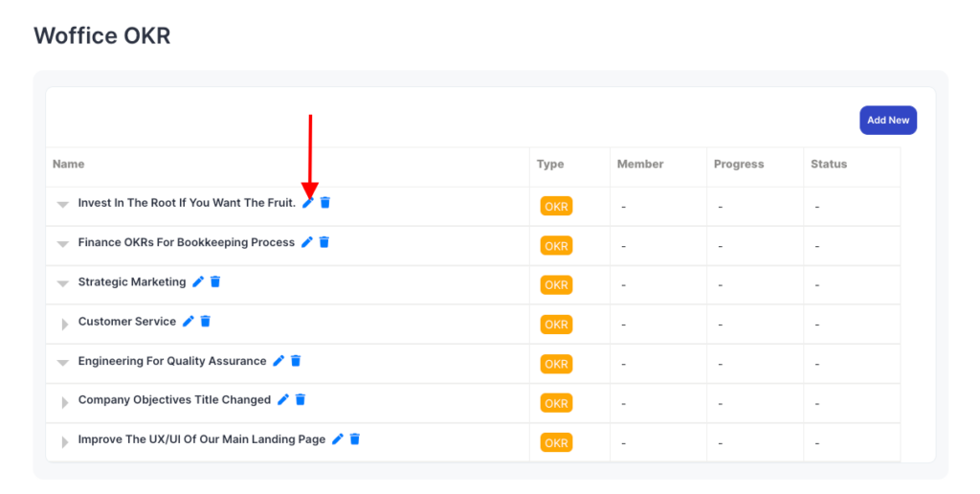Edit Improve The UX/UI landing page OKR

338,439
